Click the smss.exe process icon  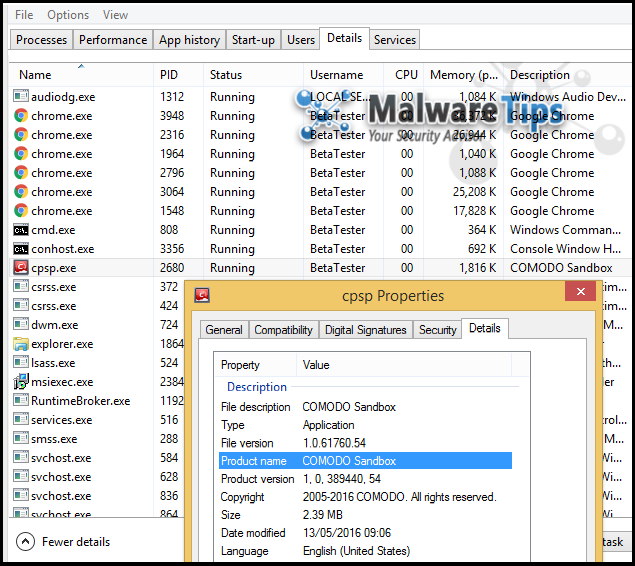(x=21, y=439)
